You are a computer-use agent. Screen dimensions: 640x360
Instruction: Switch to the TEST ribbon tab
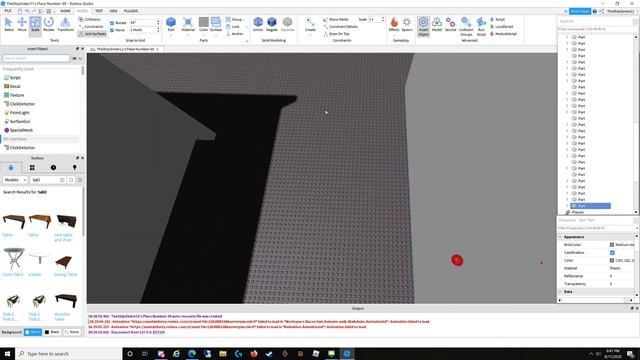[x=99, y=11]
